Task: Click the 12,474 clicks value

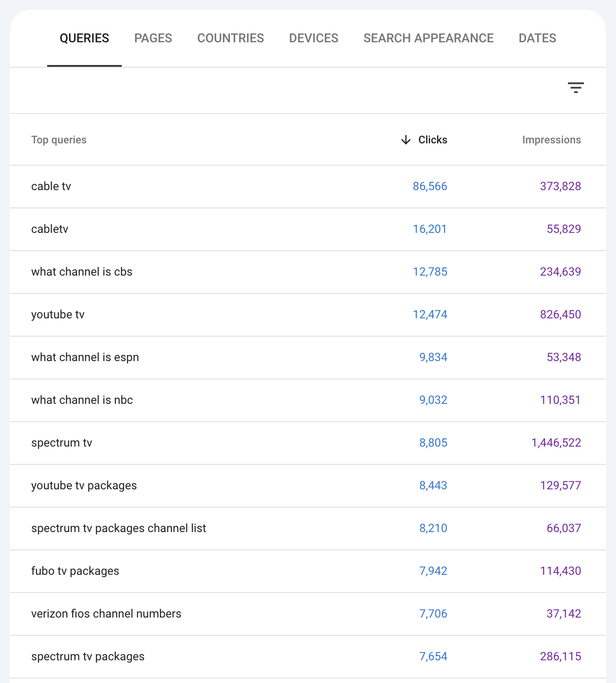Action: 430,314
